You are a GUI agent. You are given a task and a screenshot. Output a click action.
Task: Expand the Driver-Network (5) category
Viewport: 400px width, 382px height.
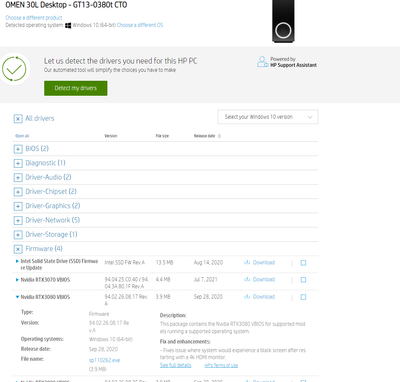click(x=18, y=220)
